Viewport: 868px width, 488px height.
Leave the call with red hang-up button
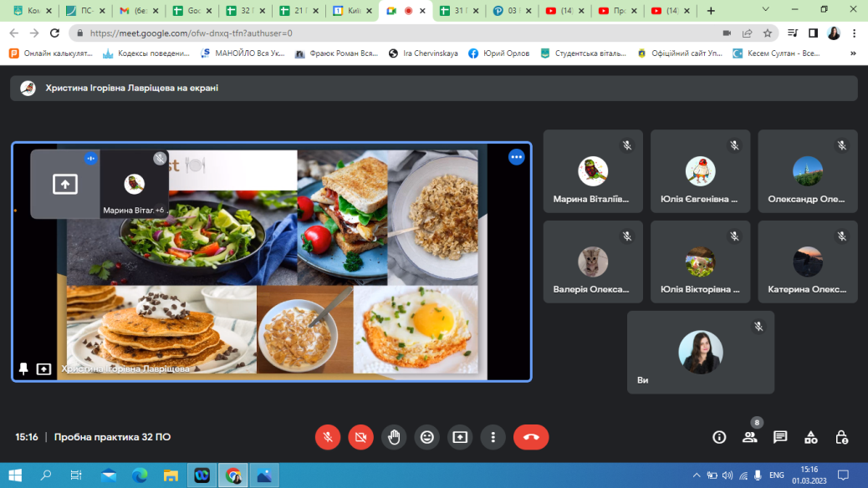(x=531, y=437)
